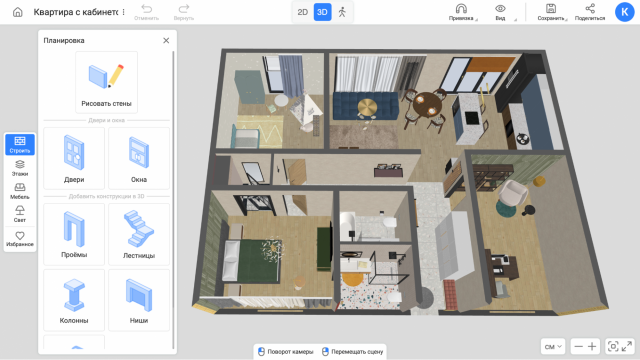Select the round dining table
Viewport: 640px width, 360px height.
coord(427,105)
